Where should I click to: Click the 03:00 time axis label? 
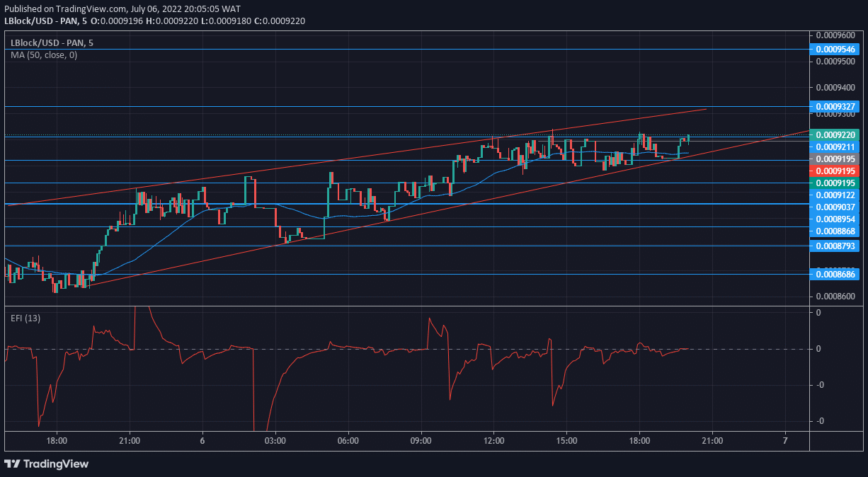275,440
